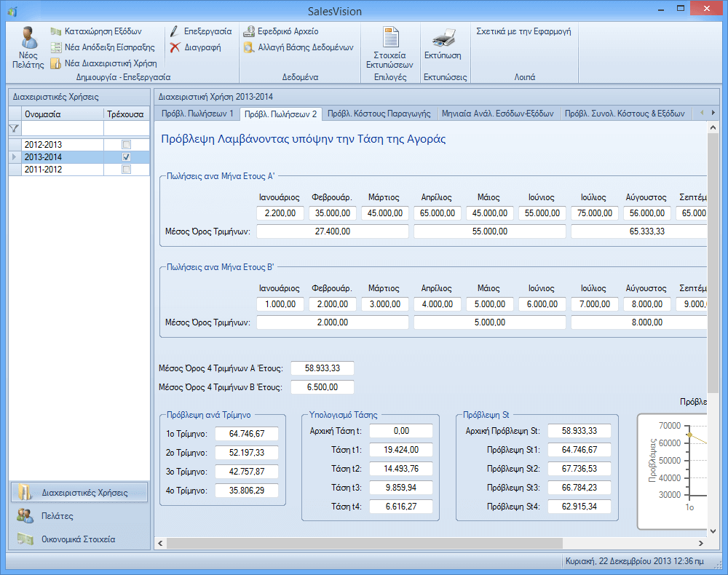Click the Επεξεργασία pencil icon

pos(175,32)
